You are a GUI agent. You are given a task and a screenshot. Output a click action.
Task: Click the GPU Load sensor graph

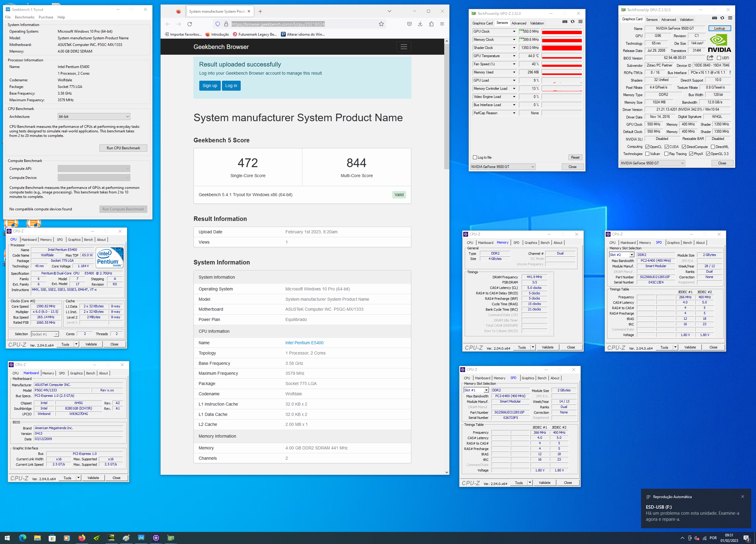click(562, 80)
